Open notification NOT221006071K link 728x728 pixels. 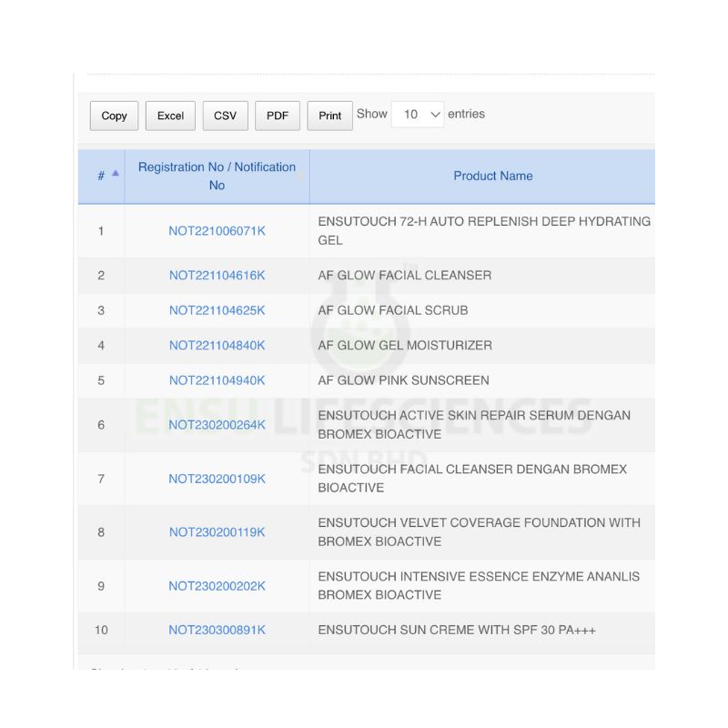click(x=217, y=231)
